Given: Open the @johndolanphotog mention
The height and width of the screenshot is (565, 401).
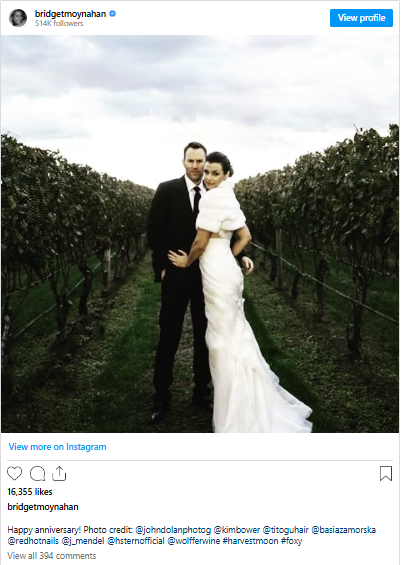Looking at the screenshot, I should tap(173, 530).
